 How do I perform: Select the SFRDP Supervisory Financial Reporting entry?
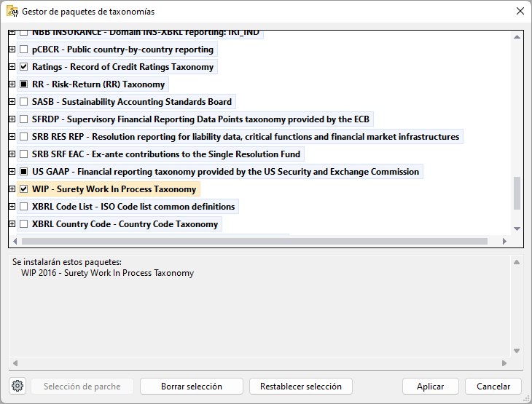[x=200, y=119]
